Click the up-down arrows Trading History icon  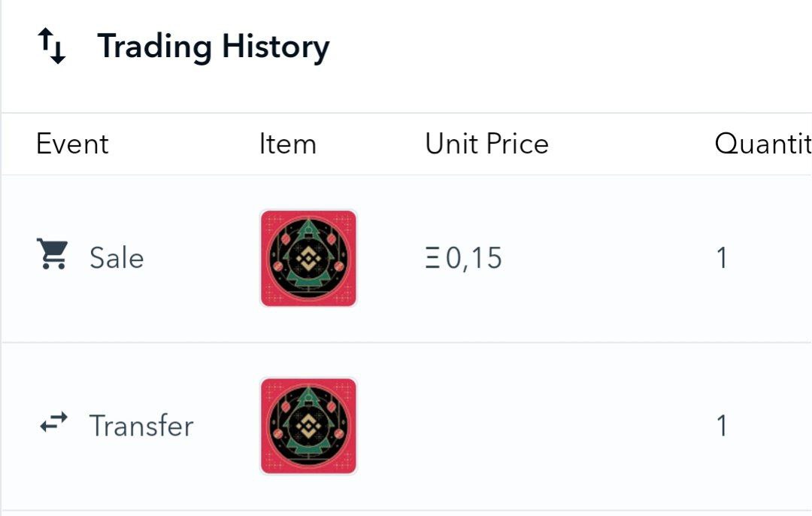point(52,47)
